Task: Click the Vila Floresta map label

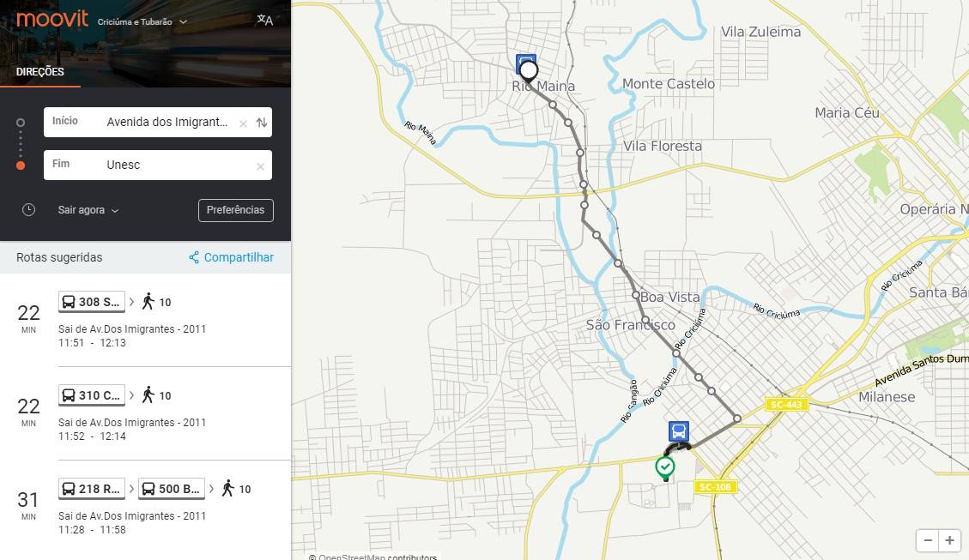Action: point(663,147)
